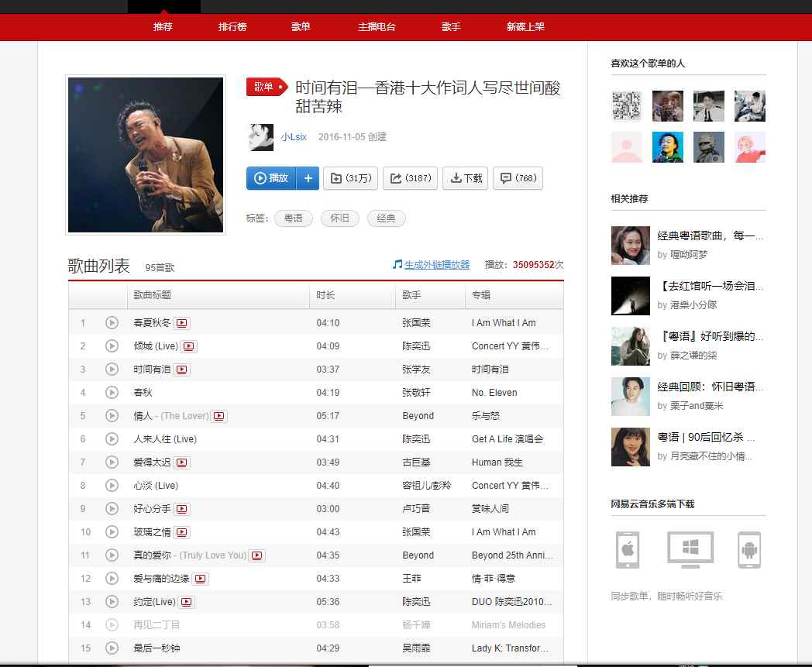Open the 排行榜 tab
Image resolution: width=812 pixels, height=667 pixels.
pos(232,27)
